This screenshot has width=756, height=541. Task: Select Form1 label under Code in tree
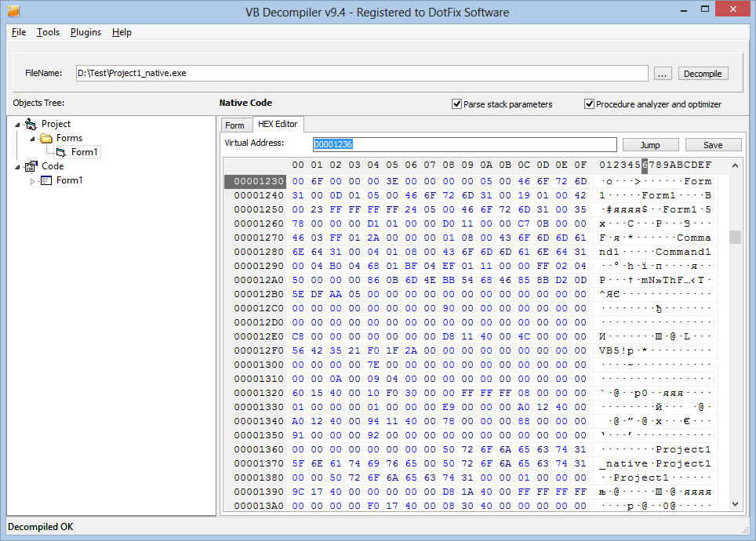pos(70,180)
